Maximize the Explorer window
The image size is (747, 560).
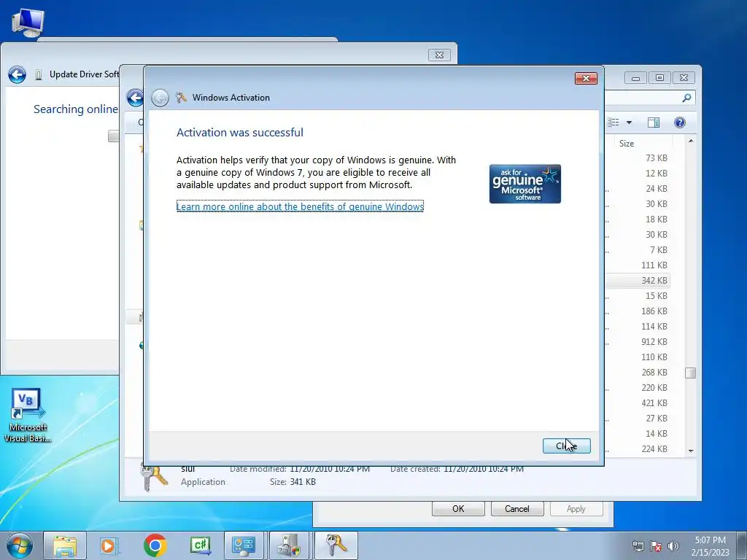point(659,78)
